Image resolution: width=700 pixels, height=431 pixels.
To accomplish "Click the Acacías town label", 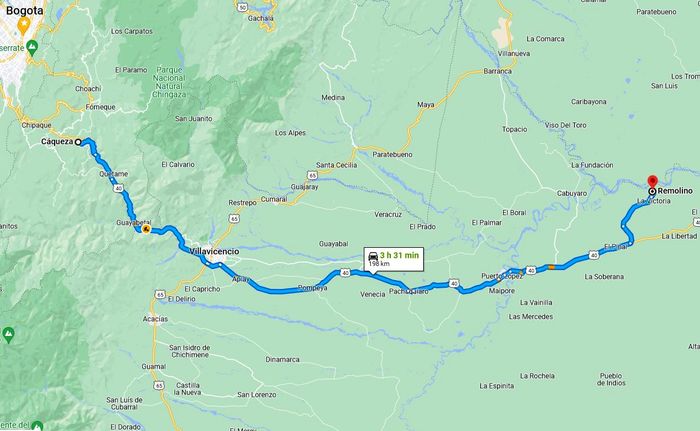I will click(155, 319).
